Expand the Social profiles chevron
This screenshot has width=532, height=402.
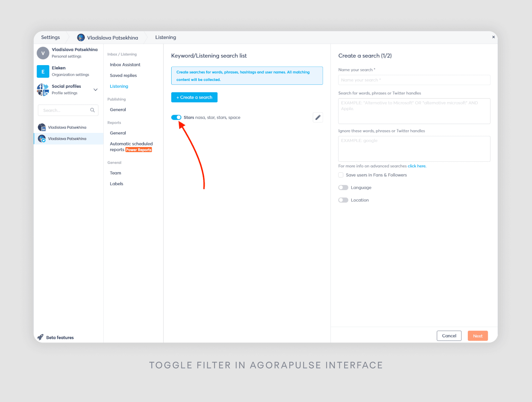[x=95, y=90]
